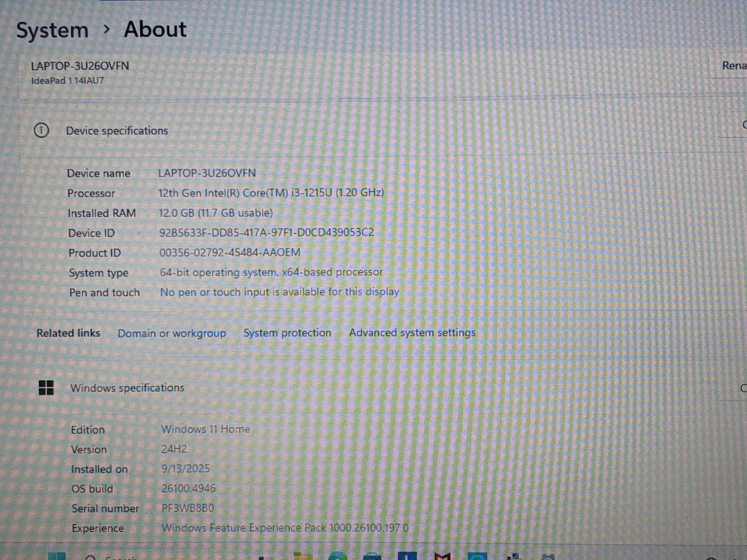
Task: Open the Domain or workgroup link
Action: point(171,333)
